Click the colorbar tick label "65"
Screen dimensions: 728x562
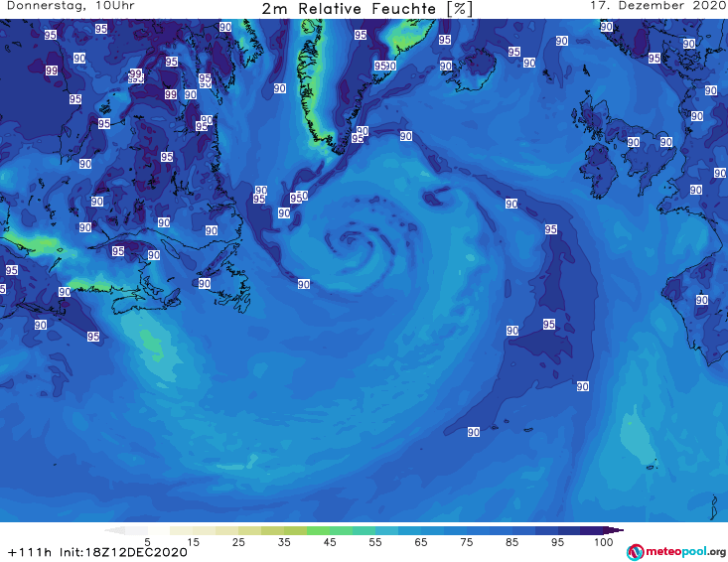[x=421, y=542]
